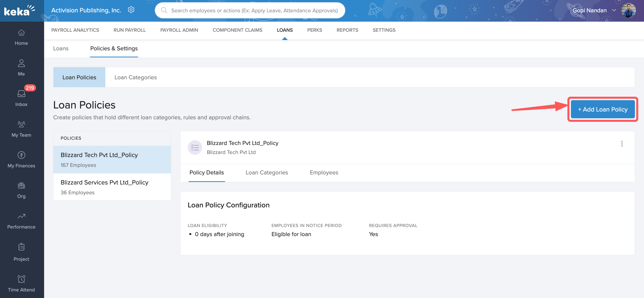Open the Org building icon
644x298 pixels.
pos(21,186)
